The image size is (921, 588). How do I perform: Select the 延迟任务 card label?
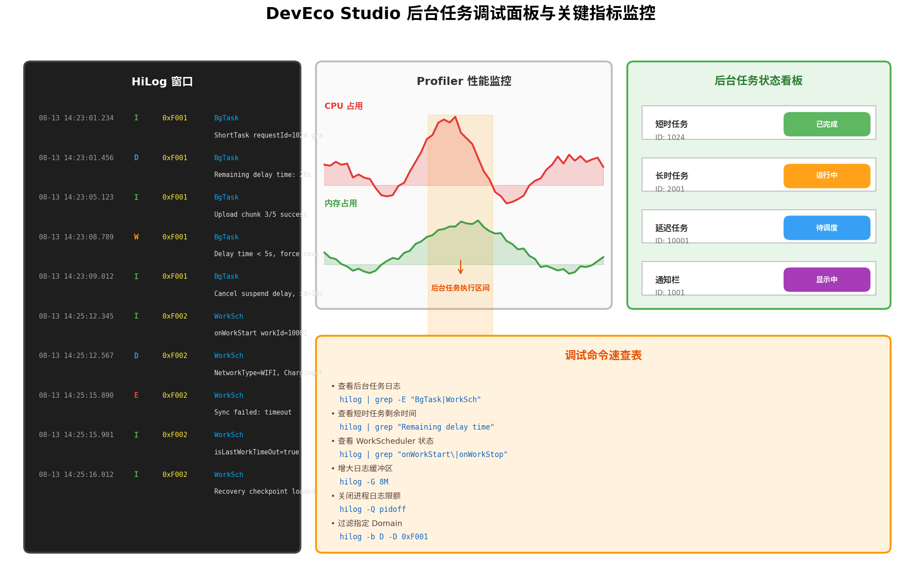click(671, 228)
